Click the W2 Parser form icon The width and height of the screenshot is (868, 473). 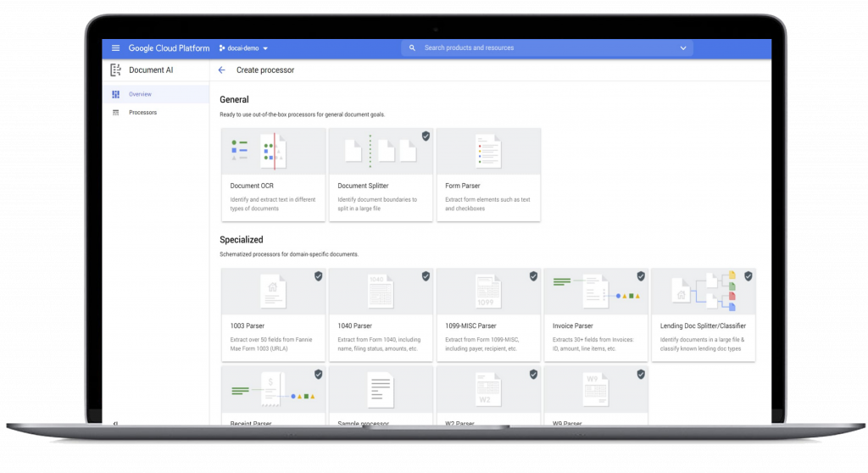(x=487, y=389)
